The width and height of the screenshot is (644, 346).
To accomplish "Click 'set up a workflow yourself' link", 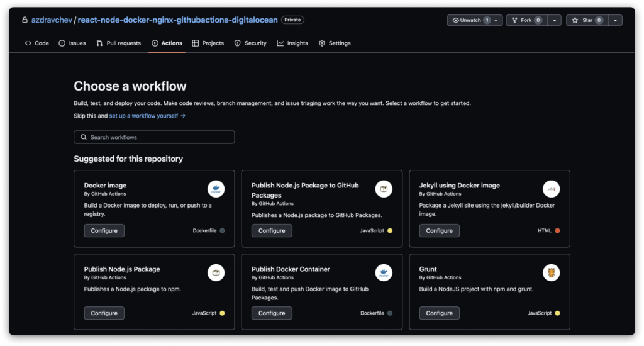I will [x=147, y=116].
